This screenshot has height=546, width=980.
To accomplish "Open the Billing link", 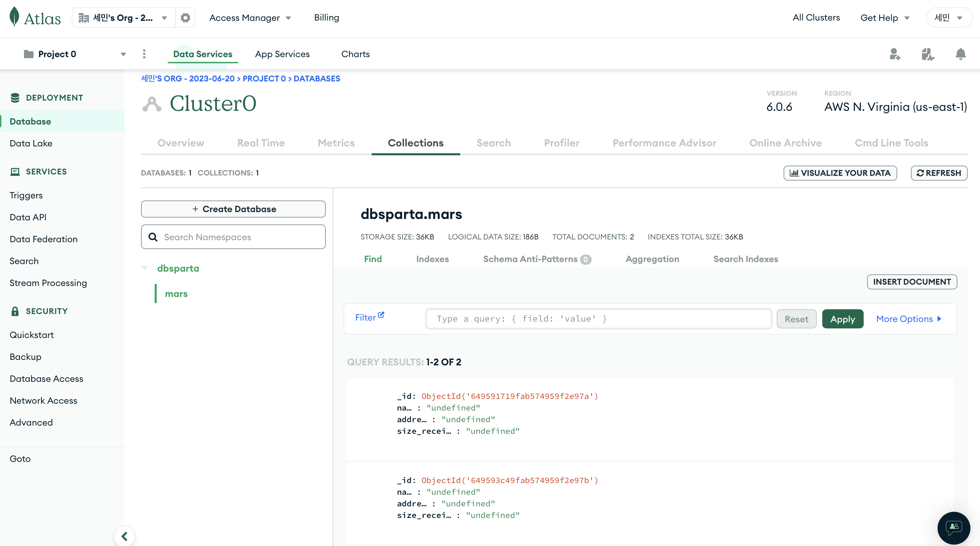I will [326, 17].
